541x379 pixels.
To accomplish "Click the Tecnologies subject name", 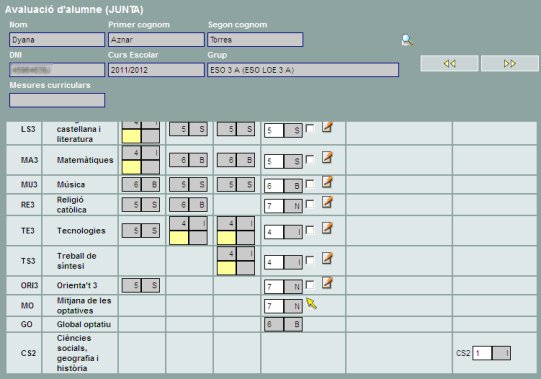I will pos(81,231).
